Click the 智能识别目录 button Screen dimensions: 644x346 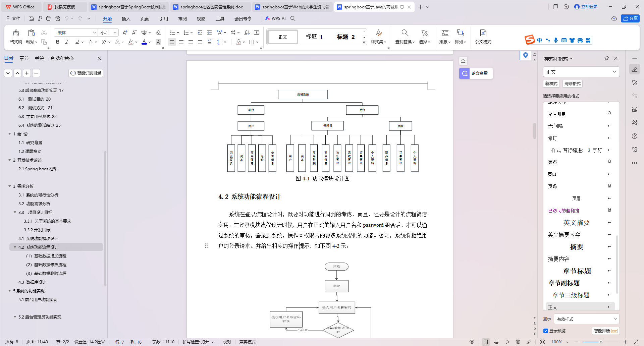[x=86, y=73]
